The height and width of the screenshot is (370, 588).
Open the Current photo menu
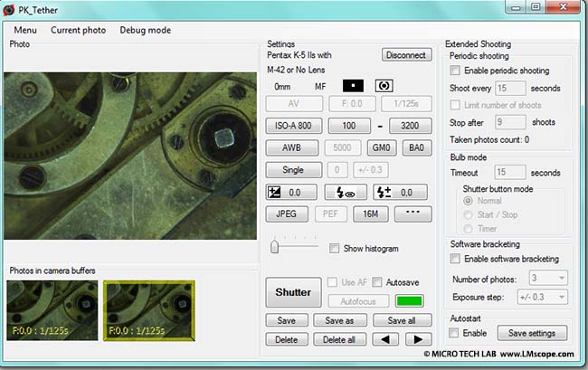click(x=79, y=30)
